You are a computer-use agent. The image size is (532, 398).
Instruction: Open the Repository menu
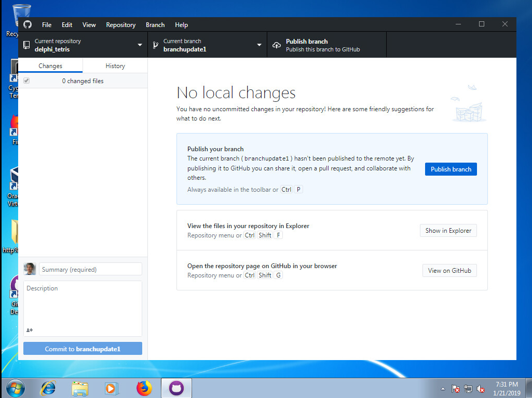coord(120,24)
